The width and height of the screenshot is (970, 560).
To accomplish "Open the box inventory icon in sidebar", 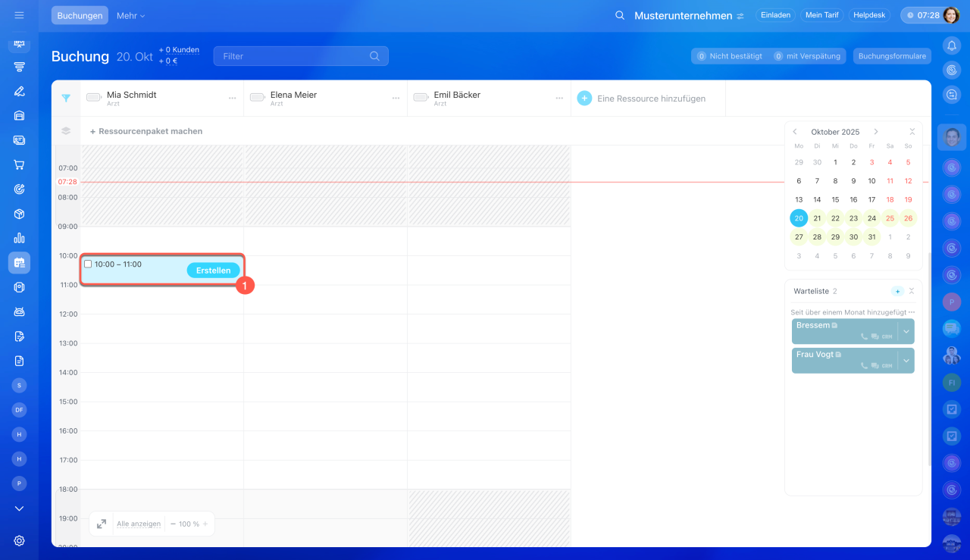I will (19, 214).
